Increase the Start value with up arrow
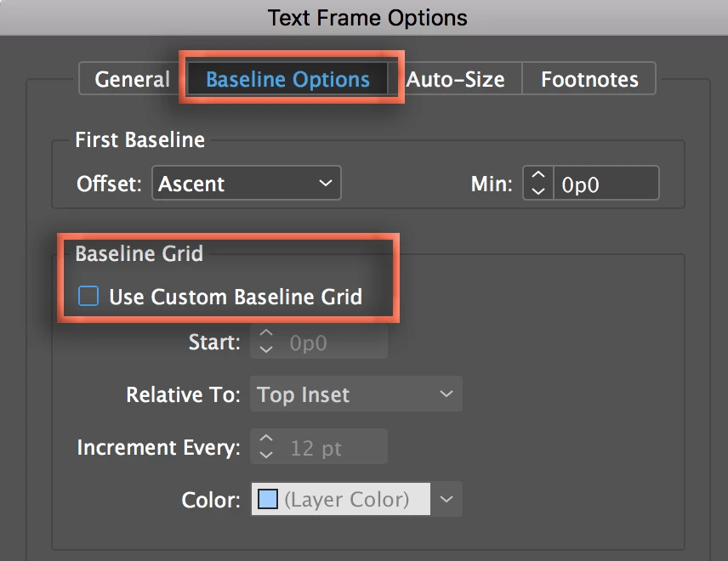 266,337
